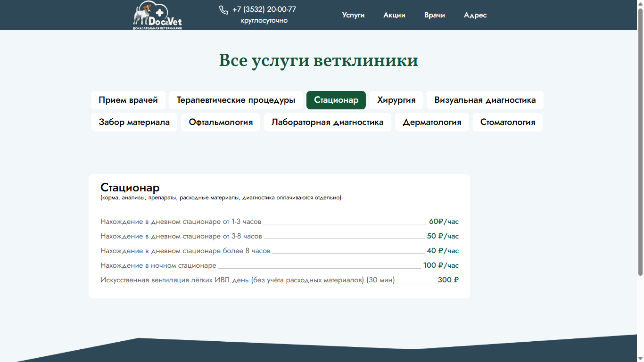This screenshot has width=644, height=362.
Task: Call the number +7 (3532) 20-00-77
Action: 264,9
